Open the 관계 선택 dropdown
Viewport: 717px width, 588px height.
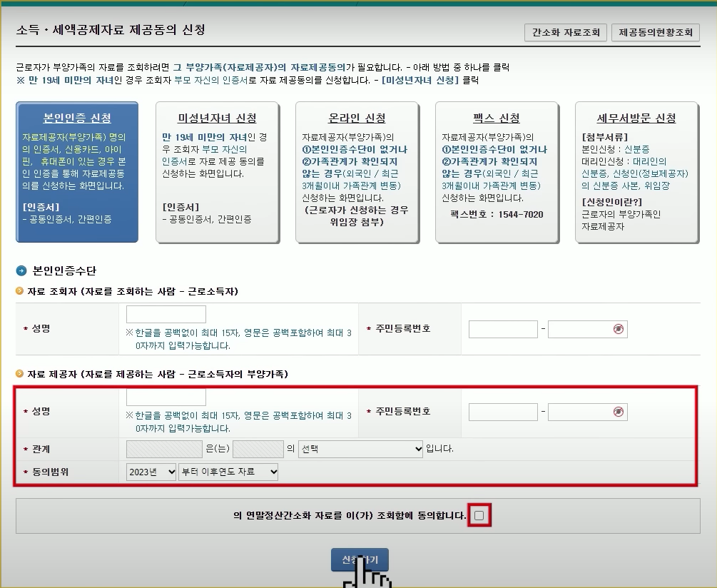(361, 449)
